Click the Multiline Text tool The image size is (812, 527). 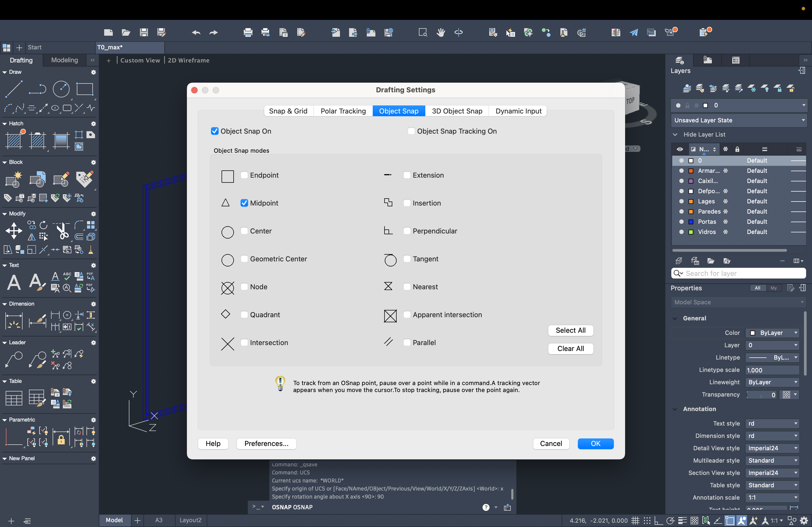click(14, 282)
